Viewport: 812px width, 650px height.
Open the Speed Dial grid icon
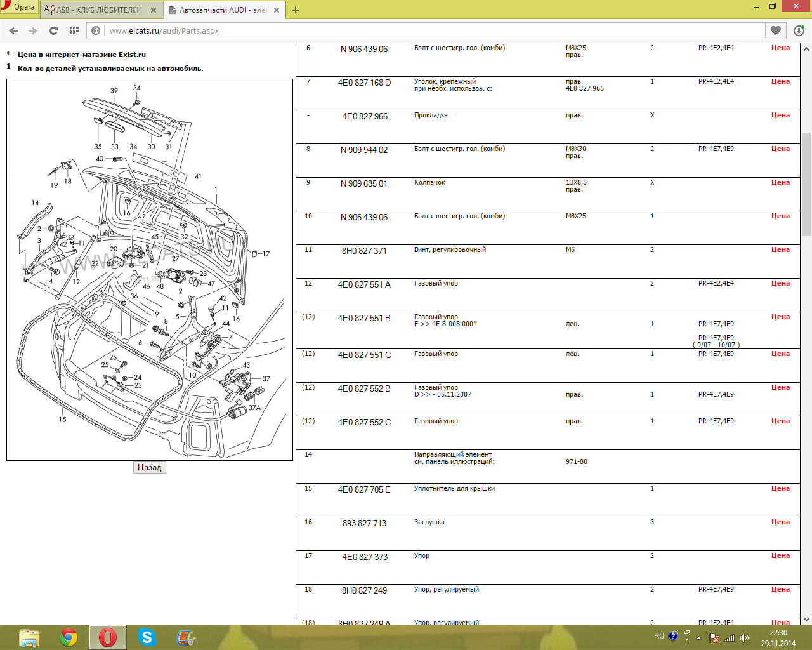tap(74, 30)
